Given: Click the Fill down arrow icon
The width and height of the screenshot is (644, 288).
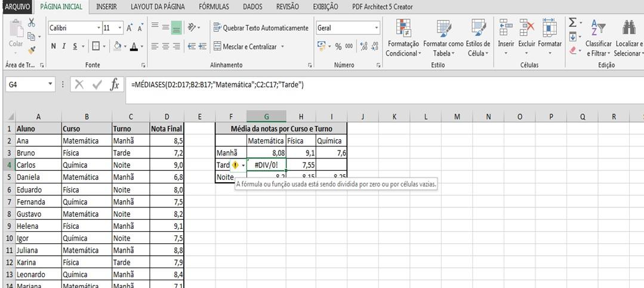Looking at the screenshot, I should 572,37.
